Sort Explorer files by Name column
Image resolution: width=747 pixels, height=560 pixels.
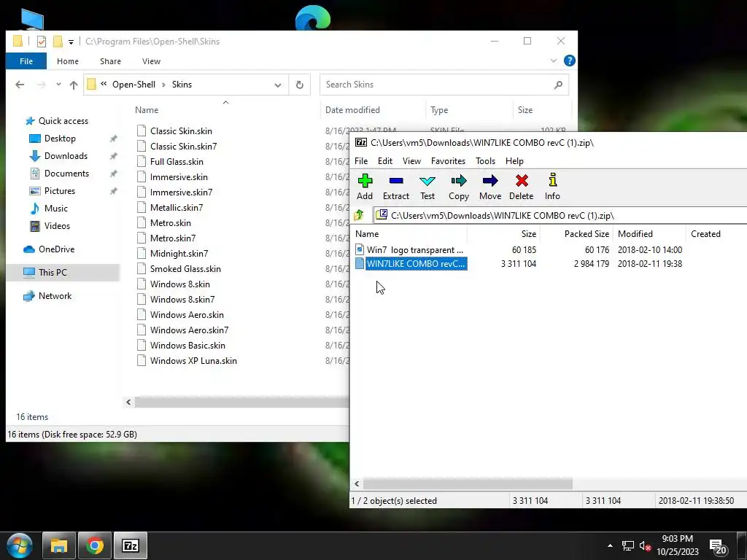point(147,110)
